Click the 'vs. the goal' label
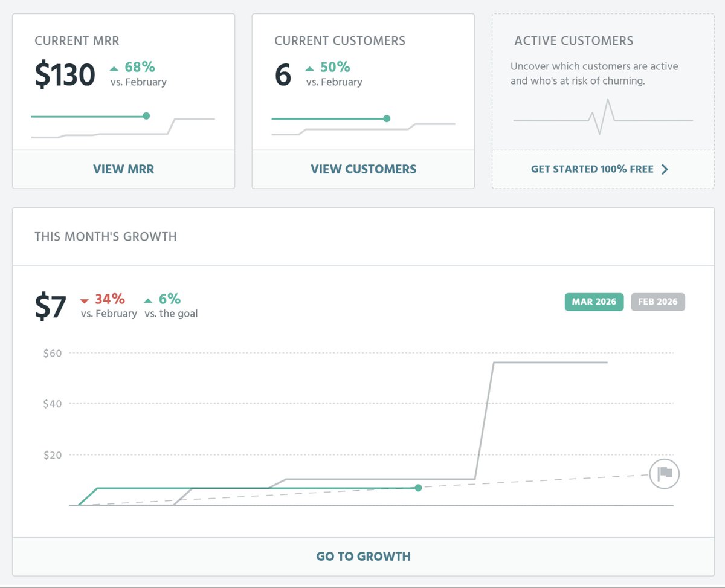Screen dimensions: 725x588 [171, 314]
